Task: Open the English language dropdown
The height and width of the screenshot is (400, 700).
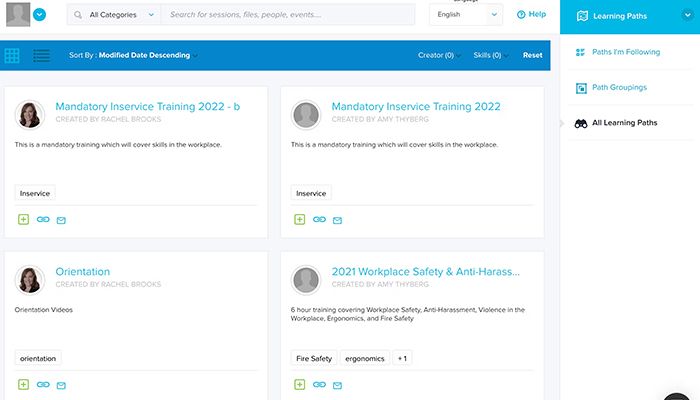Action: click(466, 15)
